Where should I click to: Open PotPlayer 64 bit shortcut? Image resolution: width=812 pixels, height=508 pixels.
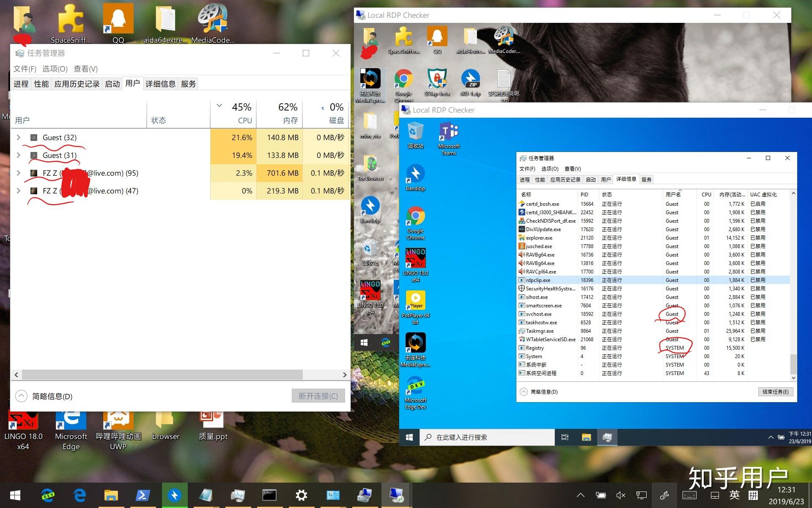(415, 308)
